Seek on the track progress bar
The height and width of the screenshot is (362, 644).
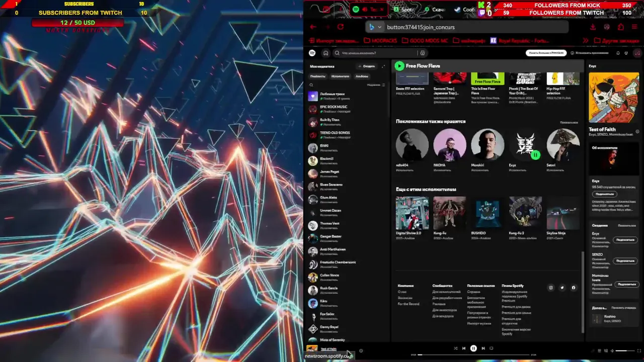473,354
